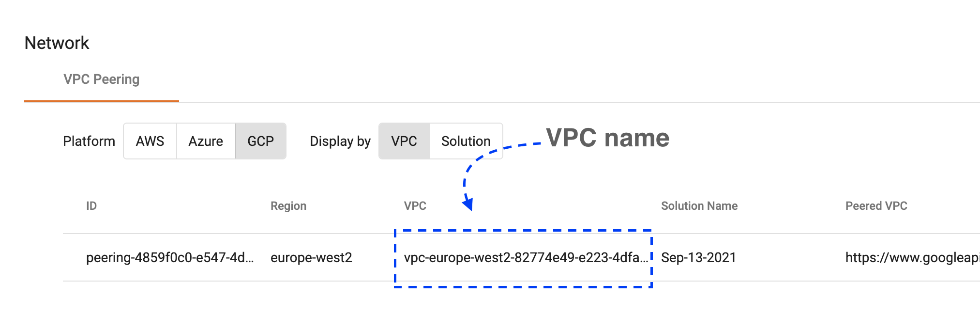Screen dimensions: 980x330
Task: Select GCP as the platform
Action: [x=260, y=141]
